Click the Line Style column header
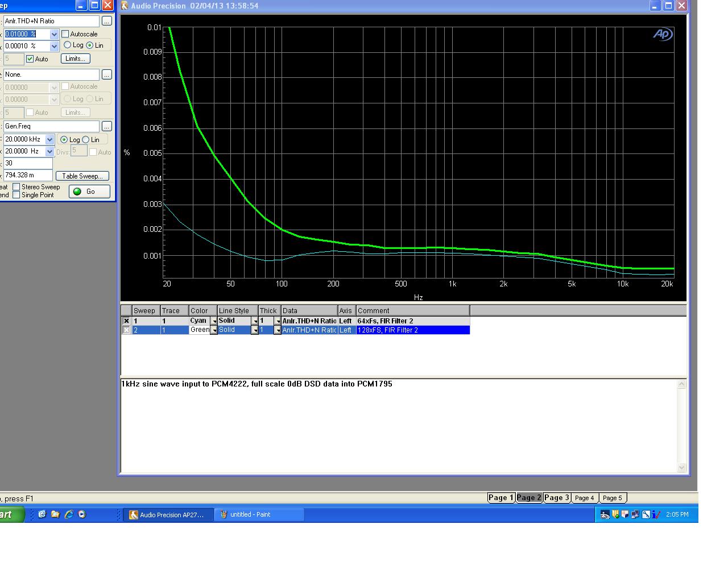 (x=238, y=310)
